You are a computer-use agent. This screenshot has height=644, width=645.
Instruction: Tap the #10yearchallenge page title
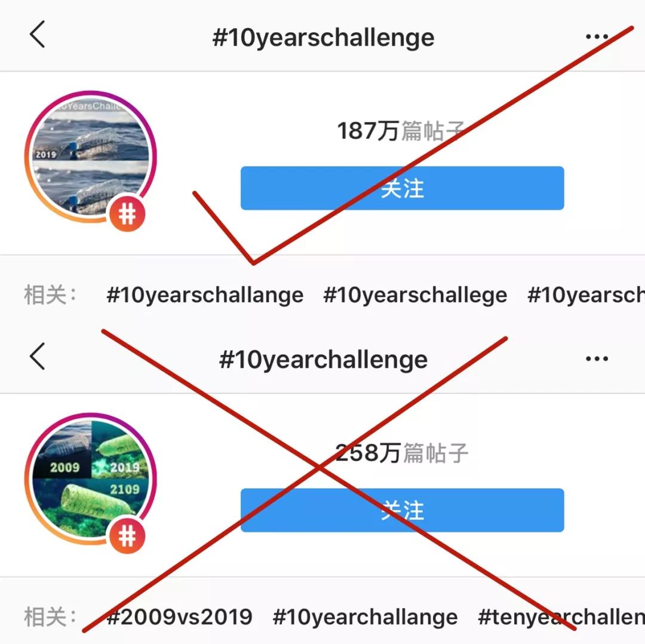pos(323,360)
